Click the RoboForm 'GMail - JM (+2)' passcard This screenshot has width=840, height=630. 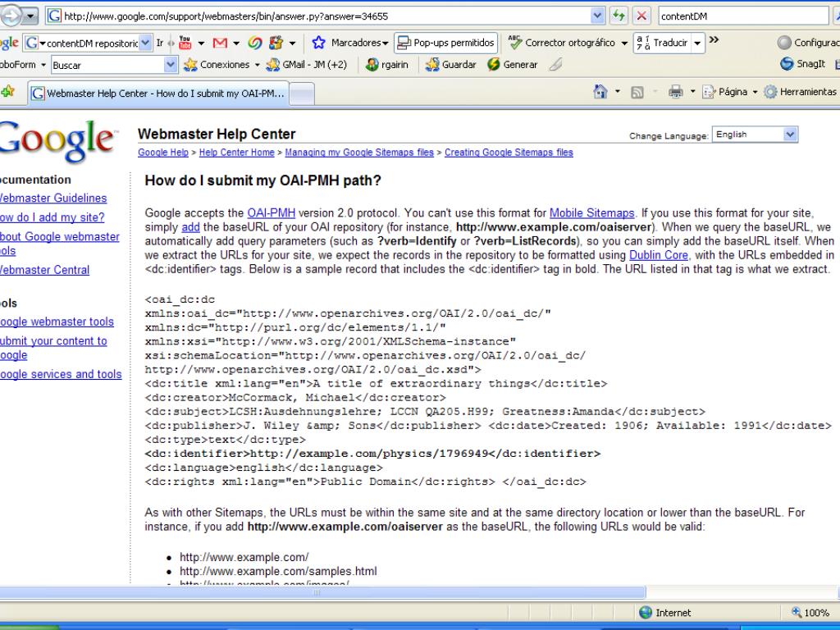pos(307,65)
